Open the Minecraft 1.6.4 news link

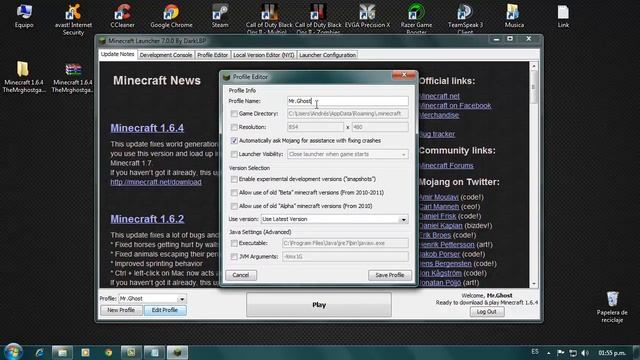click(x=147, y=128)
